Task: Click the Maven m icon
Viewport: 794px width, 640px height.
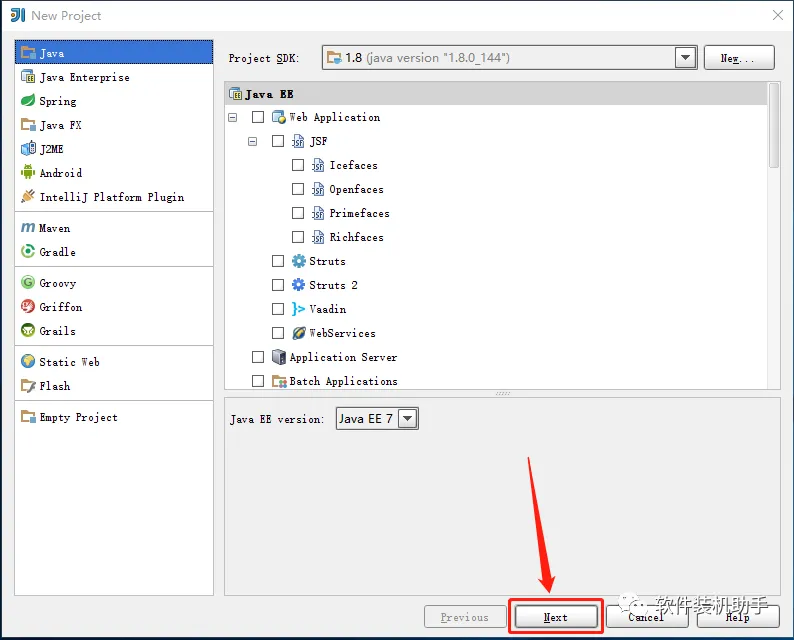Action: 28,228
